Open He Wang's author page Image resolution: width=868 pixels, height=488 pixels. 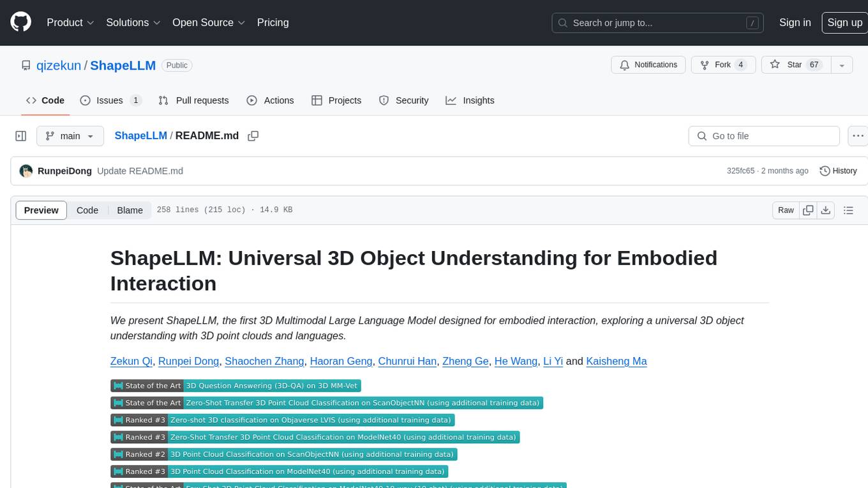516,361
